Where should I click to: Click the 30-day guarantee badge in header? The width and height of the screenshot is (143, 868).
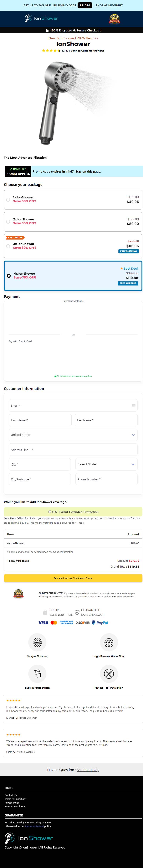coord(115,19)
